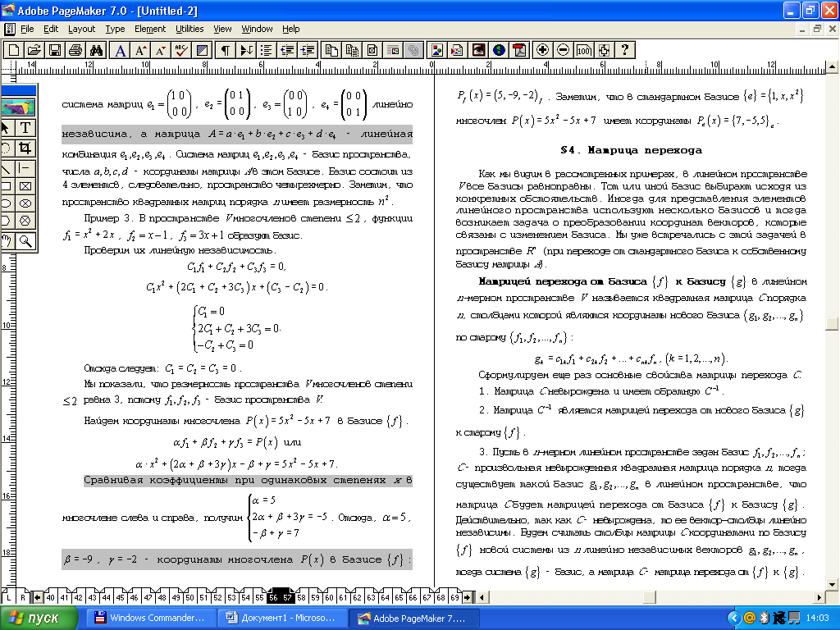The height and width of the screenshot is (630, 840).
Task: Launch Photoshop via the eye icon
Action: [478, 50]
